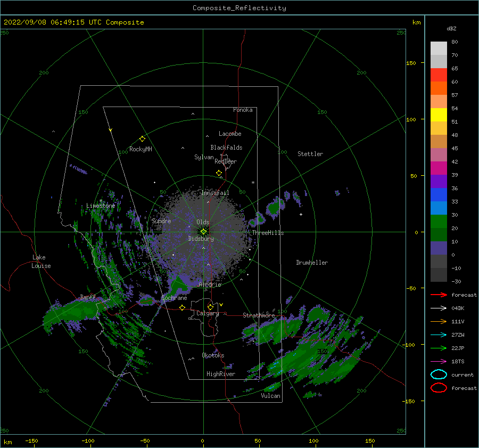Click the Stettler label
The height and width of the screenshot is (448, 479).
(310, 154)
